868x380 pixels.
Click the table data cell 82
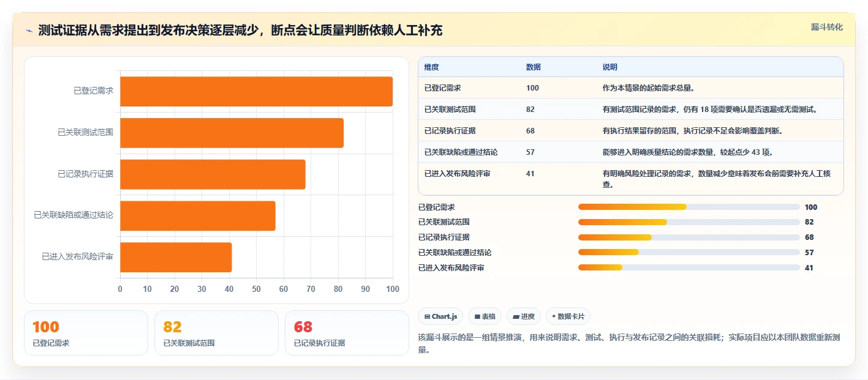(530, 110)
